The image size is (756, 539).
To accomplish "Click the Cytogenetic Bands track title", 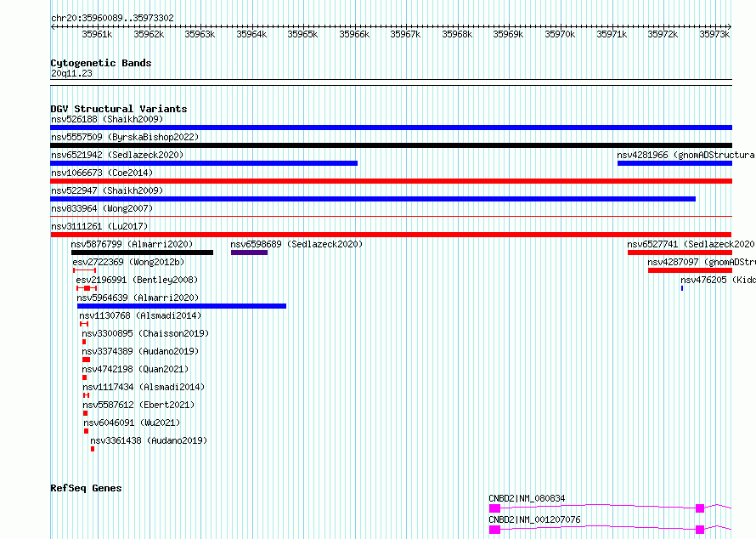I will click(101, 63).
